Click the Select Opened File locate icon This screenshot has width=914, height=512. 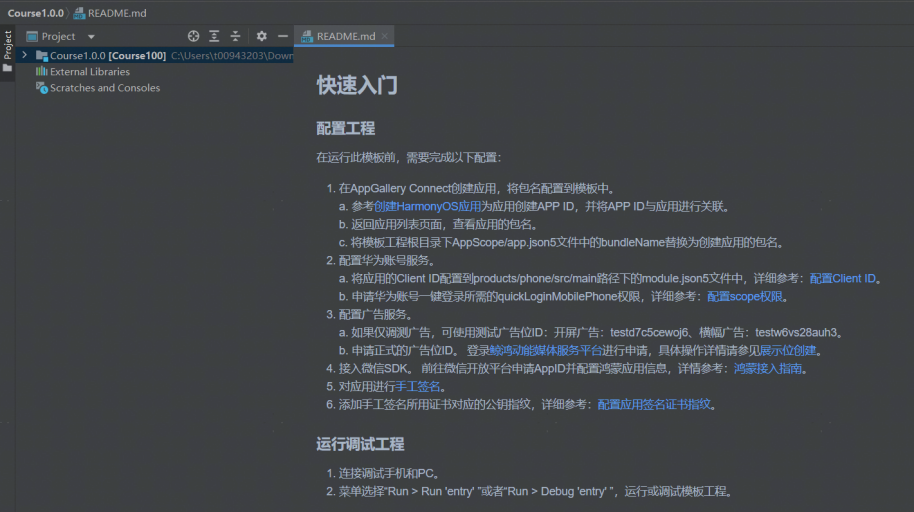(193, 36)
